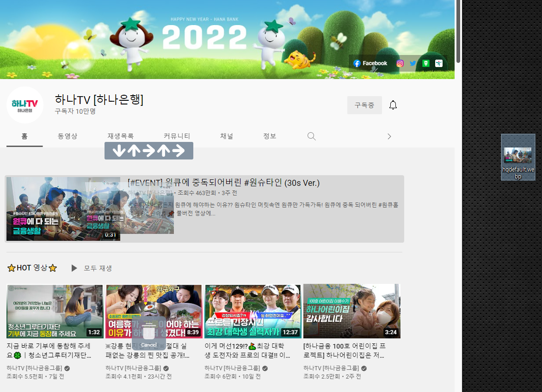542x392 pixels.
Task: Play the featured 원큐 video thumbnail
Action: pyautogui.click(x=63, y=208)
